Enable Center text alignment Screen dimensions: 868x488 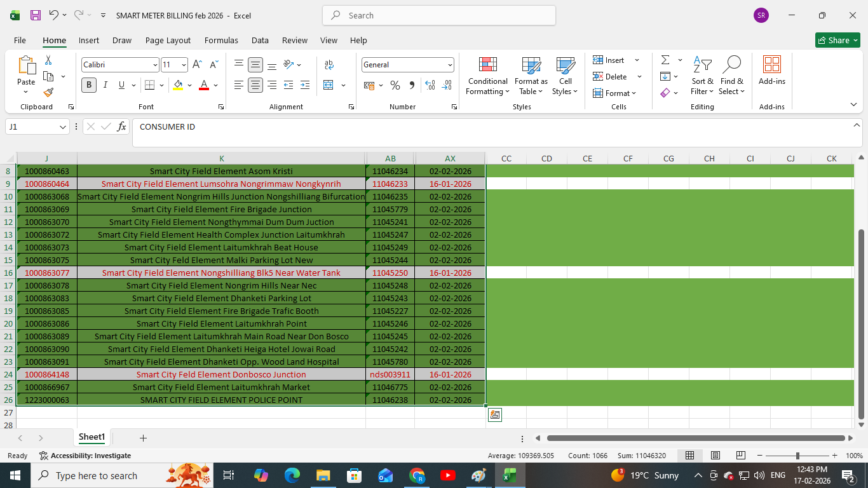click(255, 85)
